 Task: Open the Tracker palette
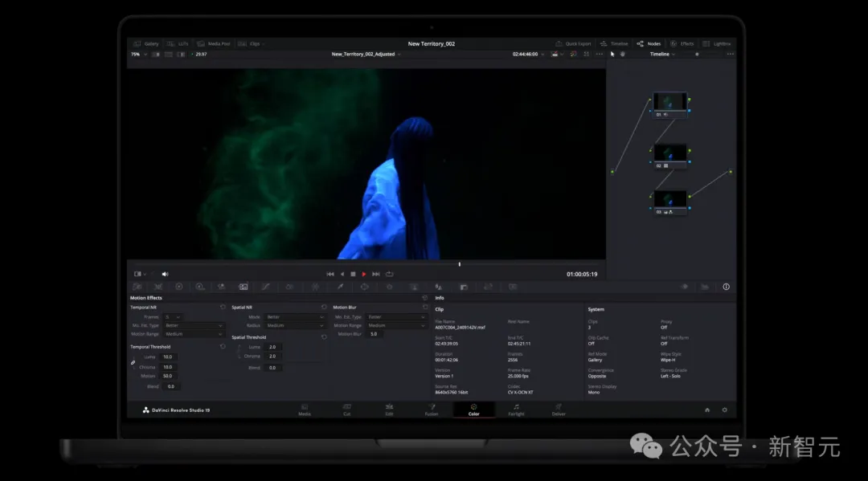coord(389,287)
